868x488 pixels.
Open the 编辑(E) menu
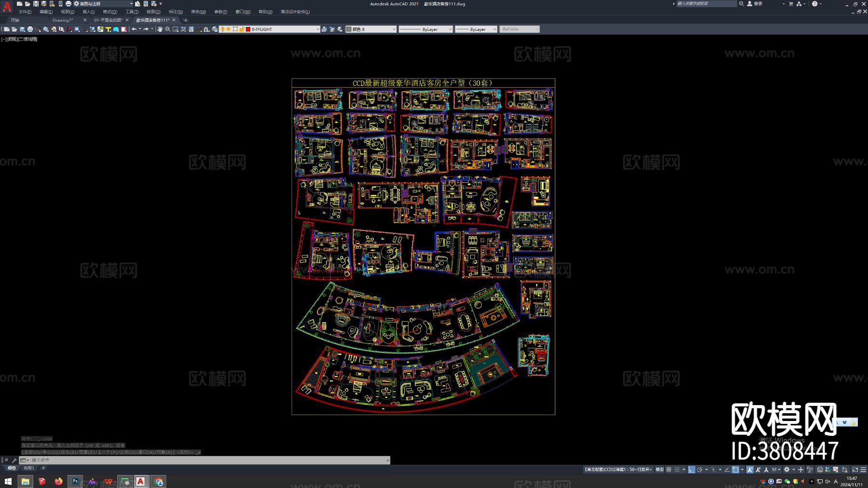[x=46, y=12]
